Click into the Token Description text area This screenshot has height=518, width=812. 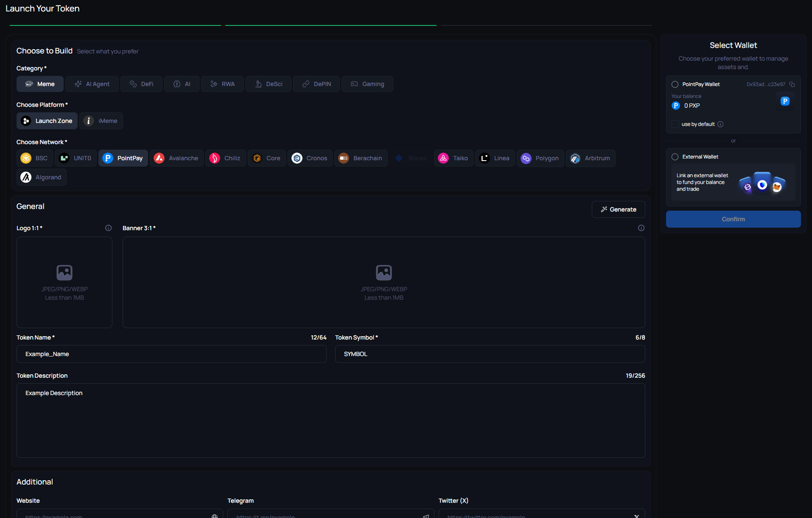tap(330, 420)
